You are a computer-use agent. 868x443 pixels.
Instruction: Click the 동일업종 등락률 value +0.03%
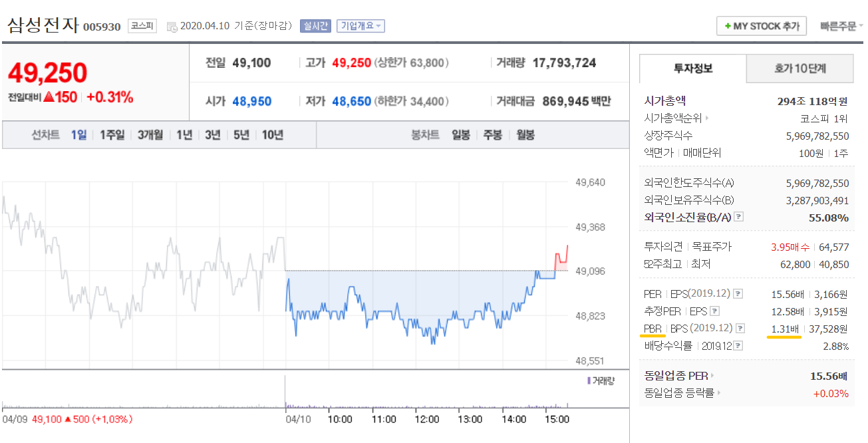click(831, 393)
